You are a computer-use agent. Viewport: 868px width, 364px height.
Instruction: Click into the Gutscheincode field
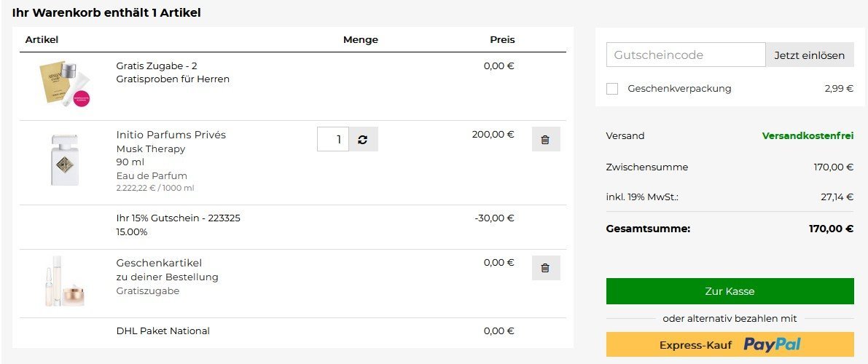685,55
